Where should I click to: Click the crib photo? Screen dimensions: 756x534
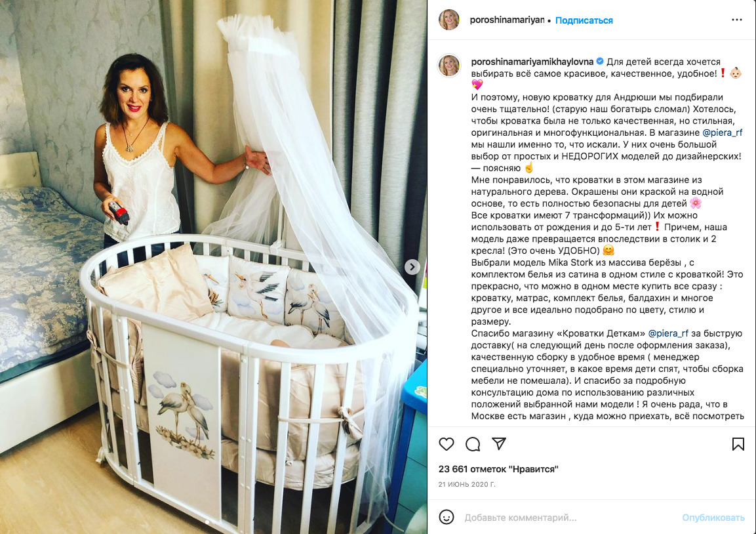[213, 267]
